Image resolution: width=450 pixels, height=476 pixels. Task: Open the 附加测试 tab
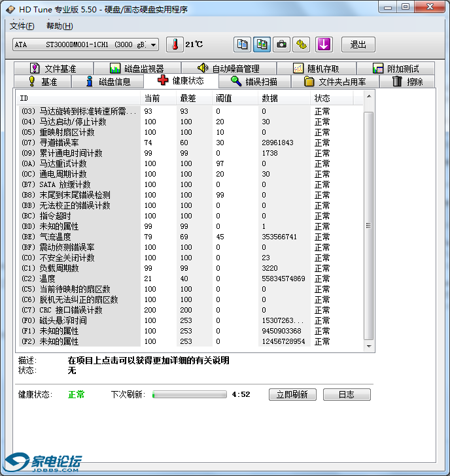coord(396,69)
